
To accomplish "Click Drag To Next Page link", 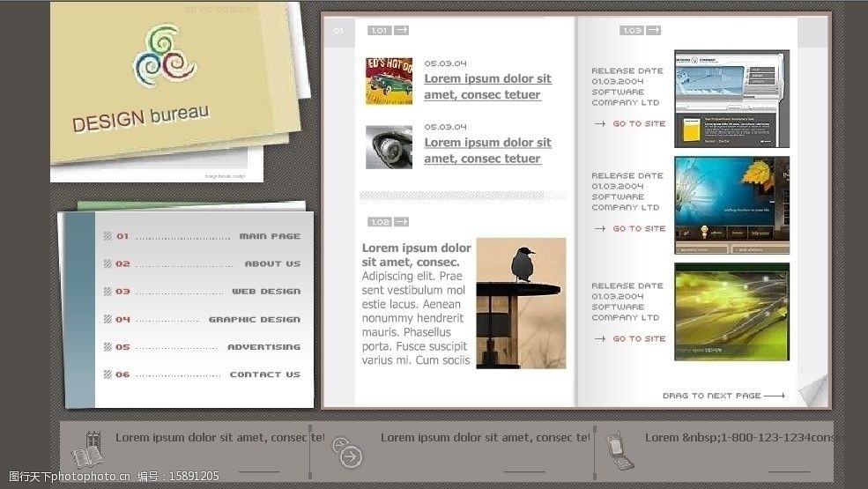I will point(723,396).
